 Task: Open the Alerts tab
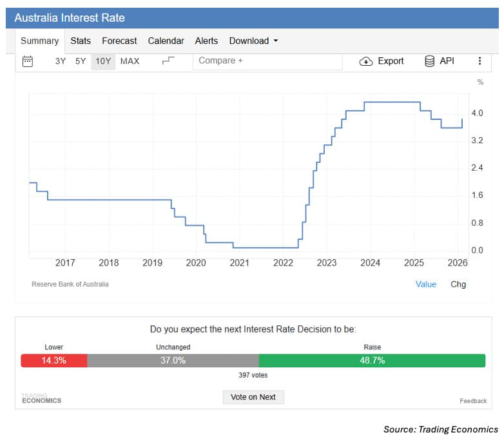point(206,41)
